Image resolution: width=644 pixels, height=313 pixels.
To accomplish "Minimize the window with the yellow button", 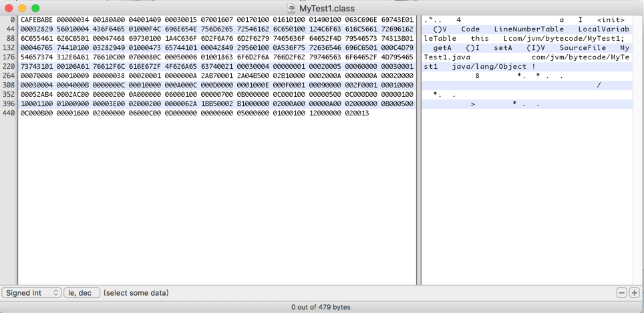I will pos(22,8).
